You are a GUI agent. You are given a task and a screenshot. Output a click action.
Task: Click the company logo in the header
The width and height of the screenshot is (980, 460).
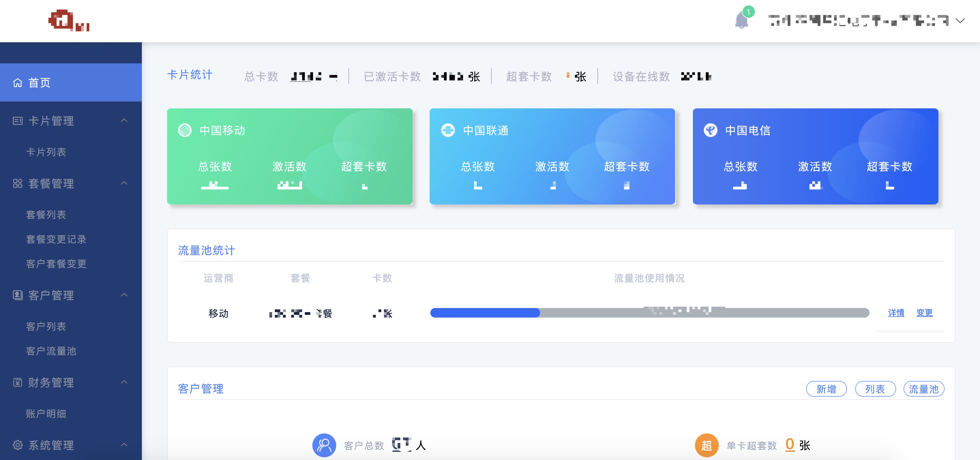coord(69,20)
